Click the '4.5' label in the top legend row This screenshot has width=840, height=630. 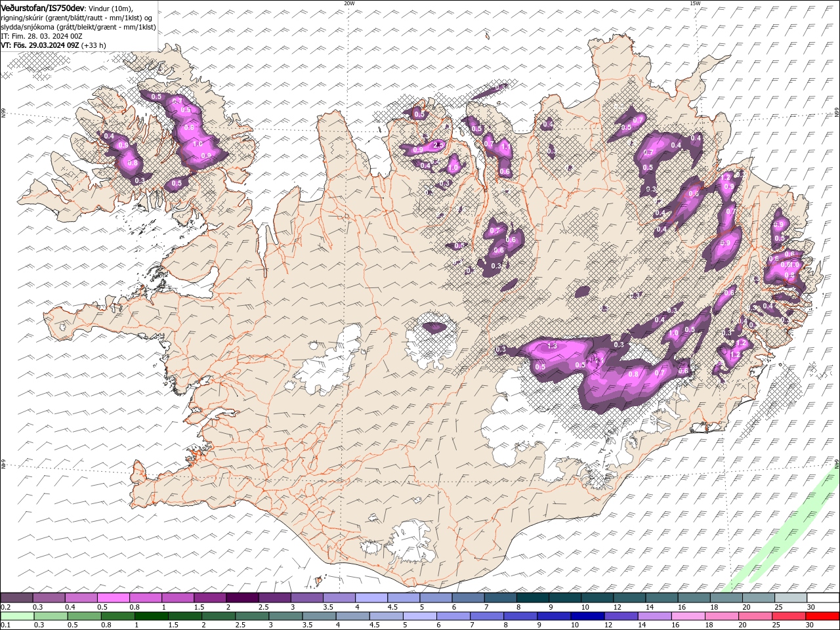point(392,607)
